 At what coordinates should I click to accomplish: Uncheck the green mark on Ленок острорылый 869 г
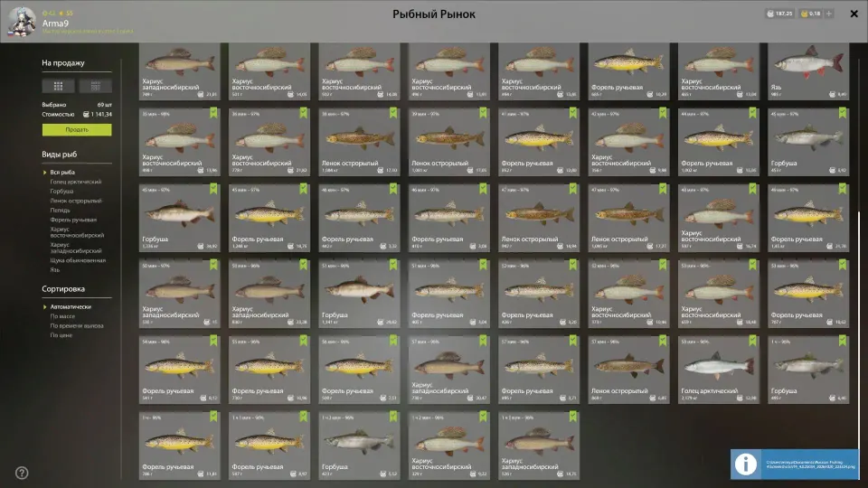pos(663,341)
